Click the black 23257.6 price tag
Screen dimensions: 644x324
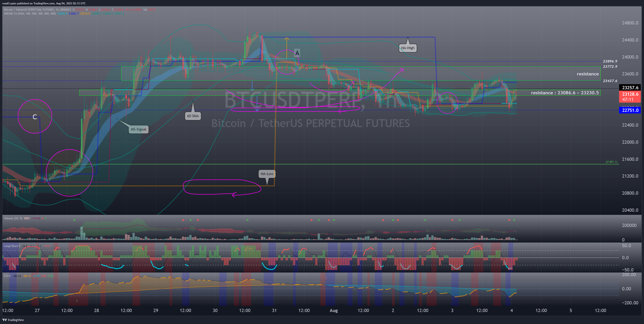coord(630,88)
